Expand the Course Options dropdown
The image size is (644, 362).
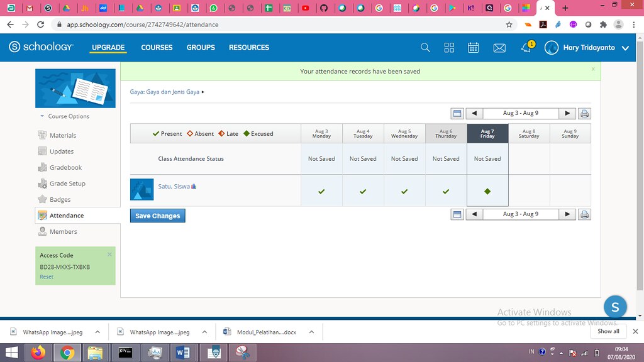(x=65, y=116)
